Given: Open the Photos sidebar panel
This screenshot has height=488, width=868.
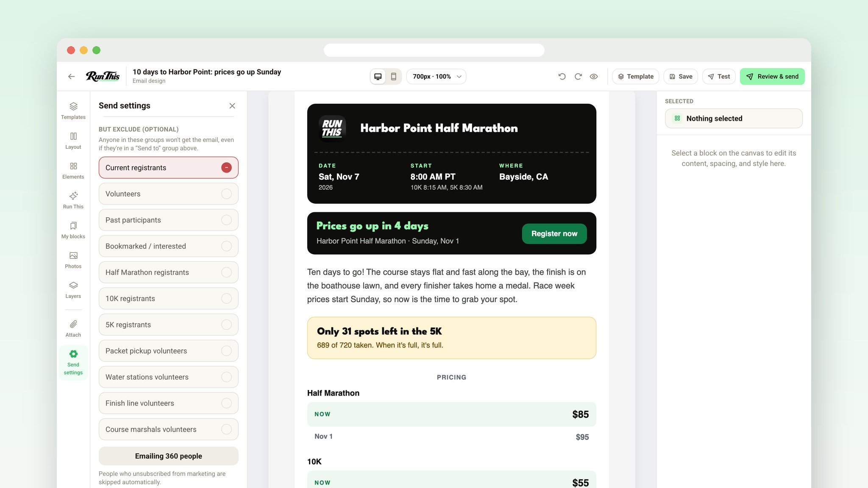Looking at the screenshot, I should click(73, 260).
